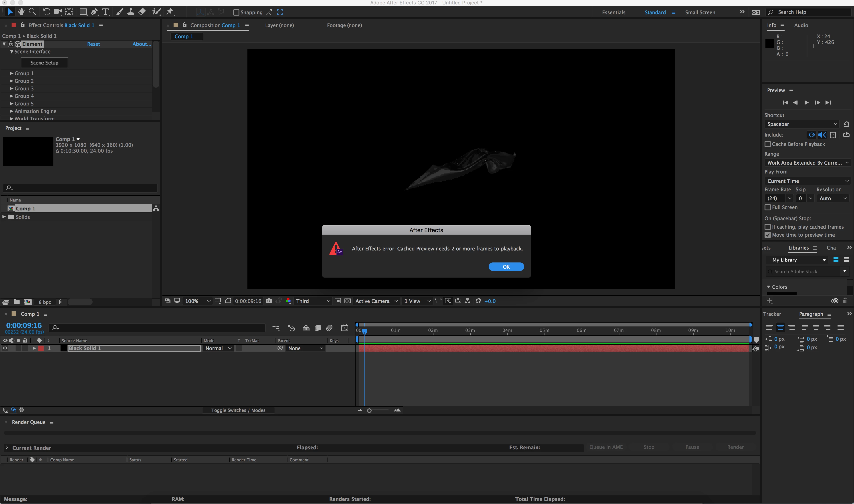Open Scene Setup for Element
This screenshot has width=854, height=504.
click(x=45, y=63)
